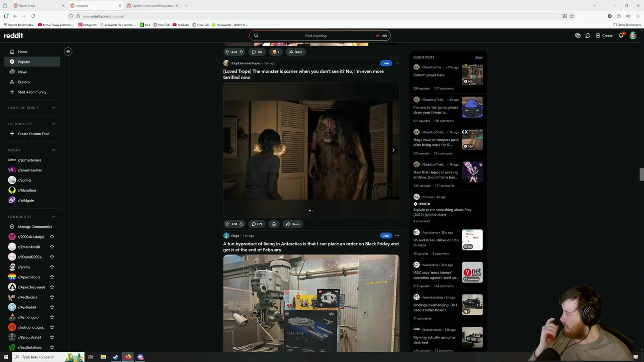The image size is (644, 362).
Task: Open Explore in sidebar
Action: click(x=32, y=82)
